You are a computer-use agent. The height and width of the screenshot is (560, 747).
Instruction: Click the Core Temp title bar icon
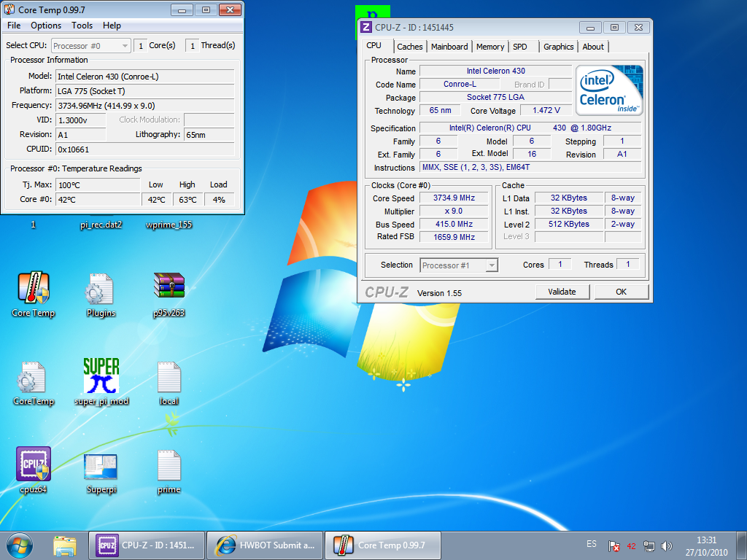point(9,9)
